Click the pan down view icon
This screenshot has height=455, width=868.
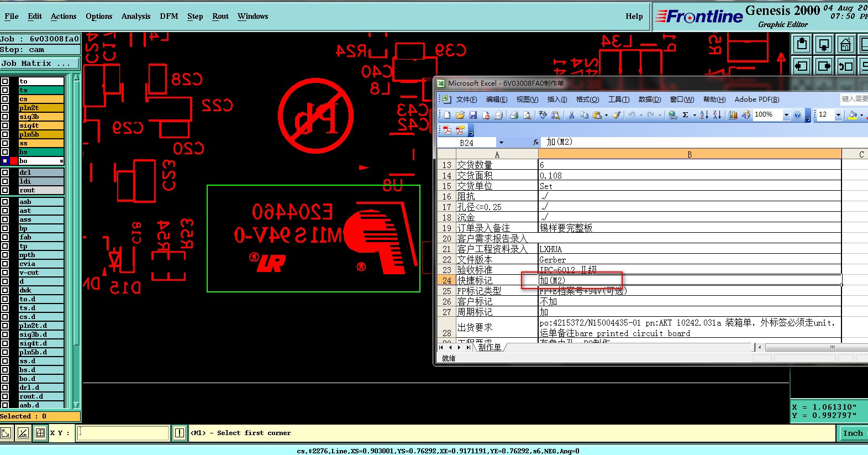click(824, 44)
